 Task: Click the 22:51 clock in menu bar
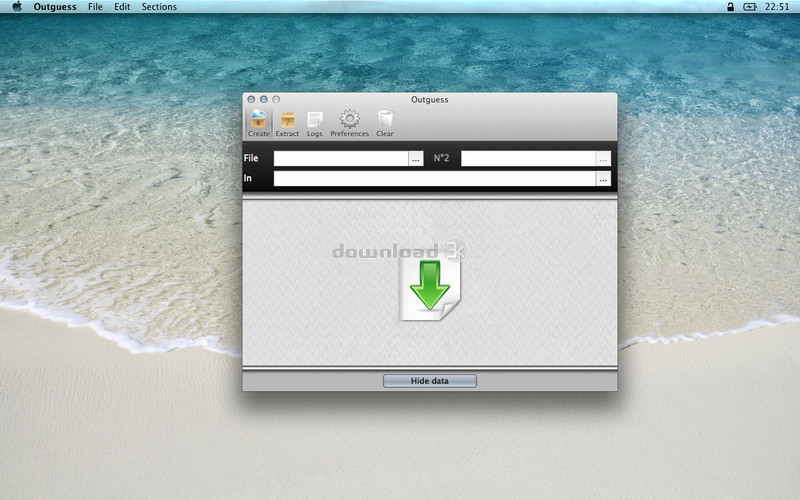coord(777,7)
